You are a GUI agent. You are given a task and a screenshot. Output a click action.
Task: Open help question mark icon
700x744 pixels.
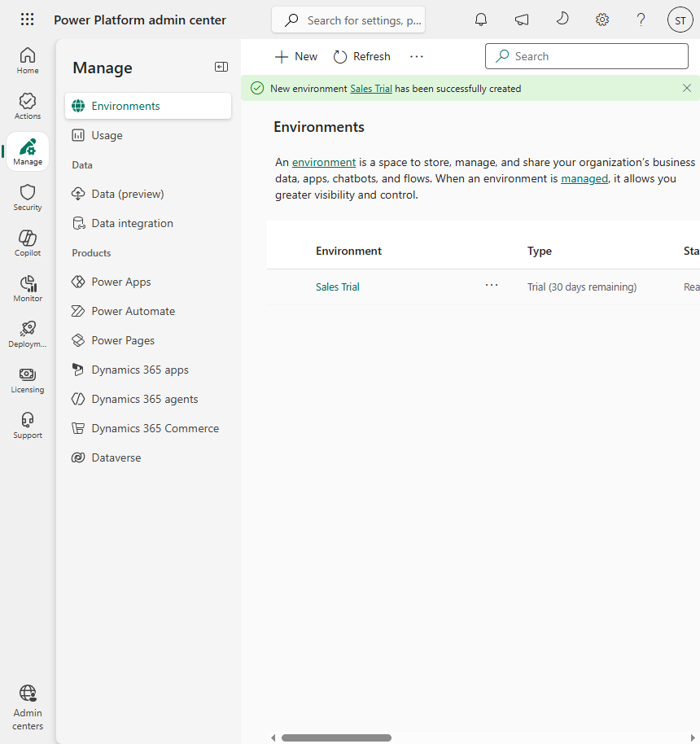641,20
